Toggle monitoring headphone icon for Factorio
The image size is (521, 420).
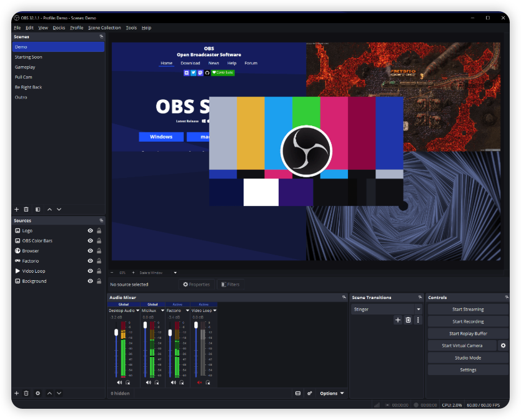click(182, 383)
